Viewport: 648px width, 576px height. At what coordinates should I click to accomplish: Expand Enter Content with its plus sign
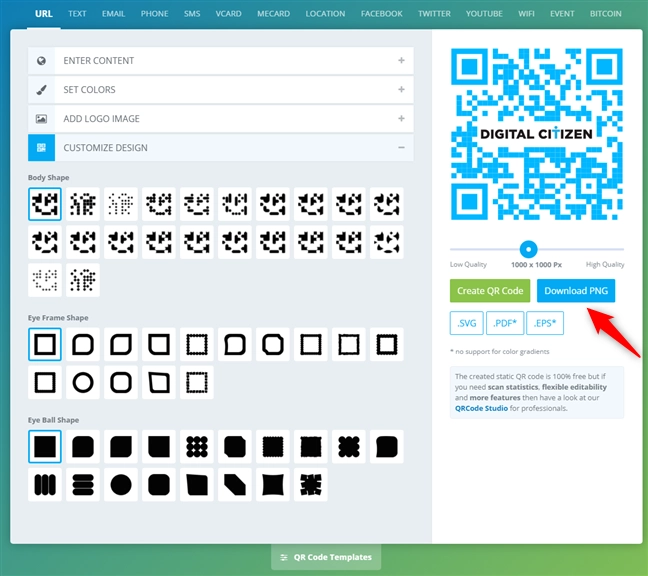coord(401,61)
